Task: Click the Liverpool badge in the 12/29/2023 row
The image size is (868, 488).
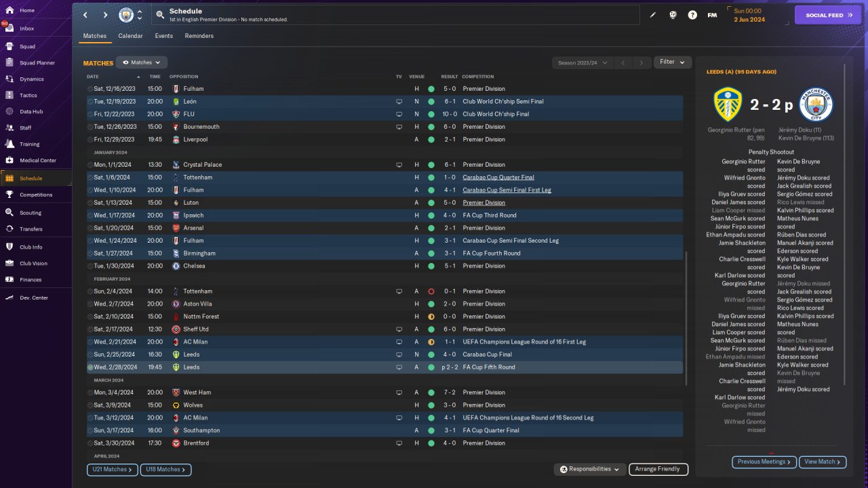Action: click(x=176, y=140)
